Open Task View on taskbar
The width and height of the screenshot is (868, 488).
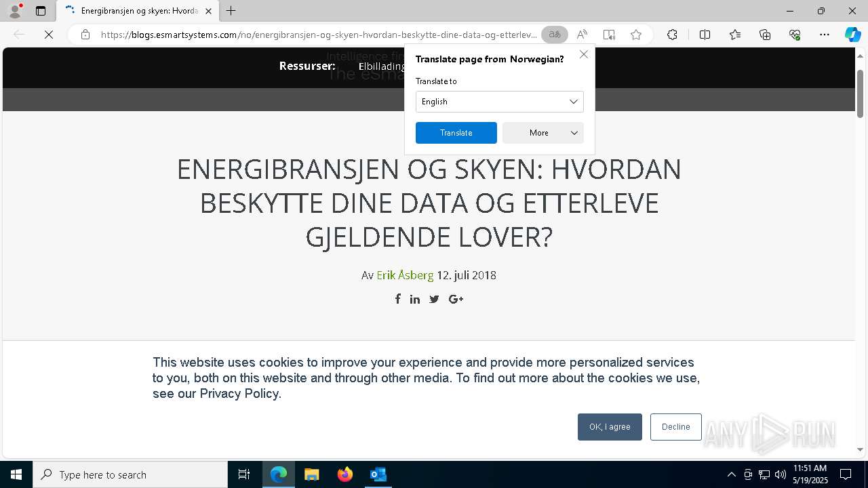[244, 474]
